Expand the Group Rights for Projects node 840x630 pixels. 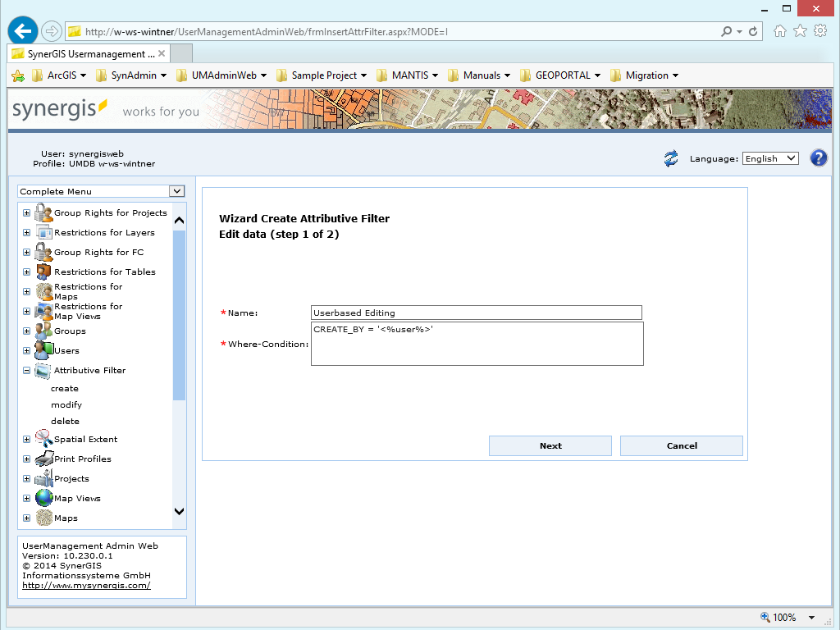[25, 212]
